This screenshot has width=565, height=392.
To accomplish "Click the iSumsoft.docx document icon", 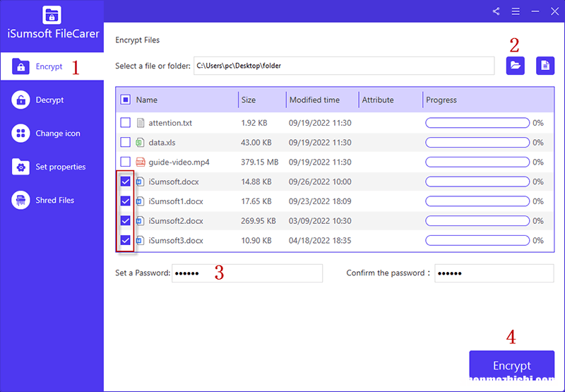I will (x=140, y=182).
